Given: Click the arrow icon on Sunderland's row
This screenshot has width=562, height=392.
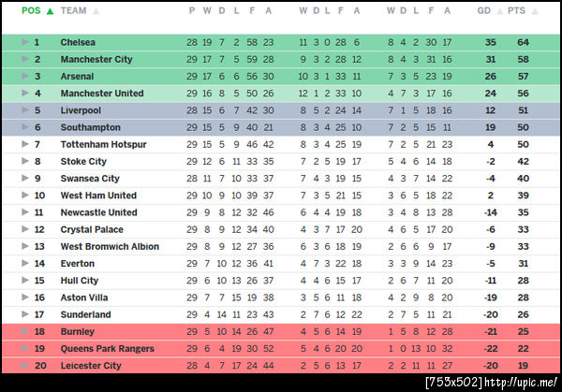Looking at the screenshot, I should point(26,314).
